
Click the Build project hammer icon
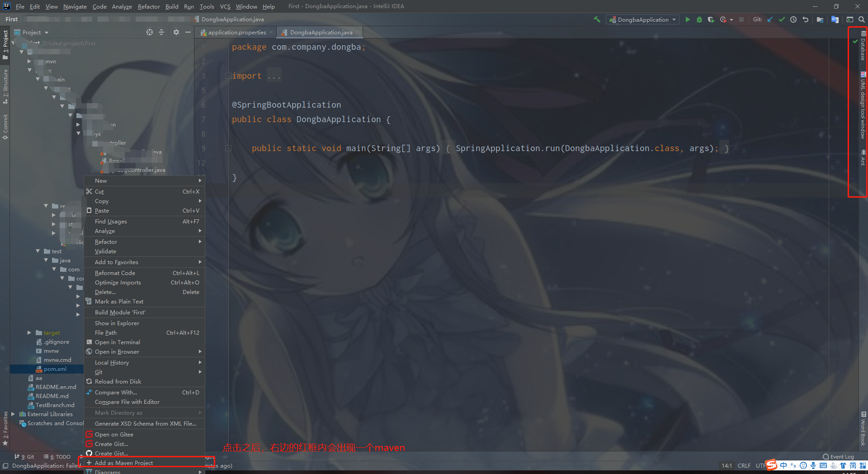click(597, 19)
